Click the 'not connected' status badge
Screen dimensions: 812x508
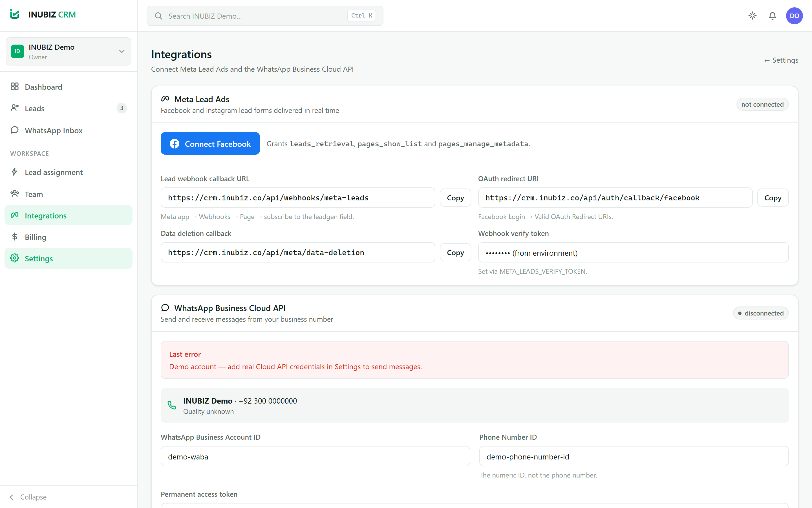pyautogui.click(x=762, y=104)
